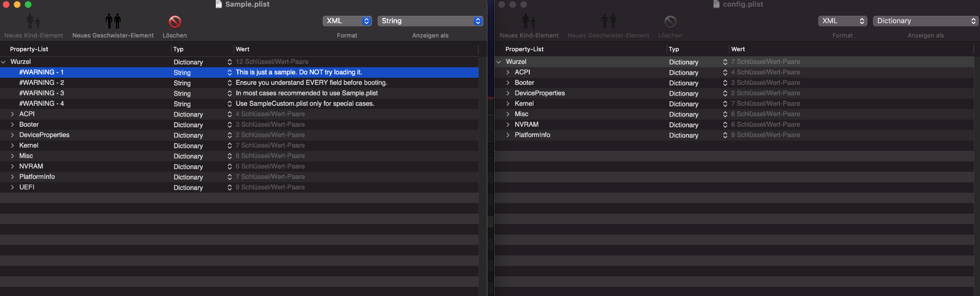
Task: Click type stepper for Kernel in config.plist
Action: (725, 104)
